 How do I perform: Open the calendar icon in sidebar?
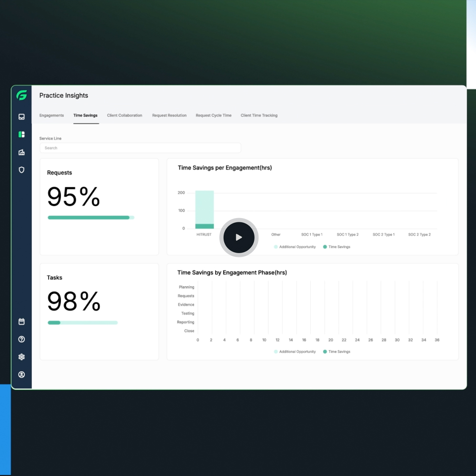[21, 321]
